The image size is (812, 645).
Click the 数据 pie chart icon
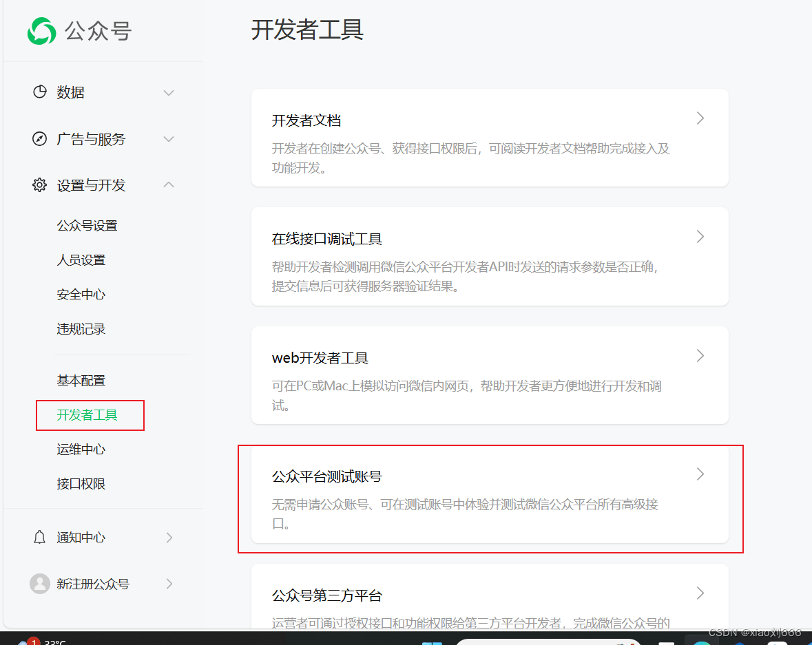pyautogui.click(x=40, y=92)
